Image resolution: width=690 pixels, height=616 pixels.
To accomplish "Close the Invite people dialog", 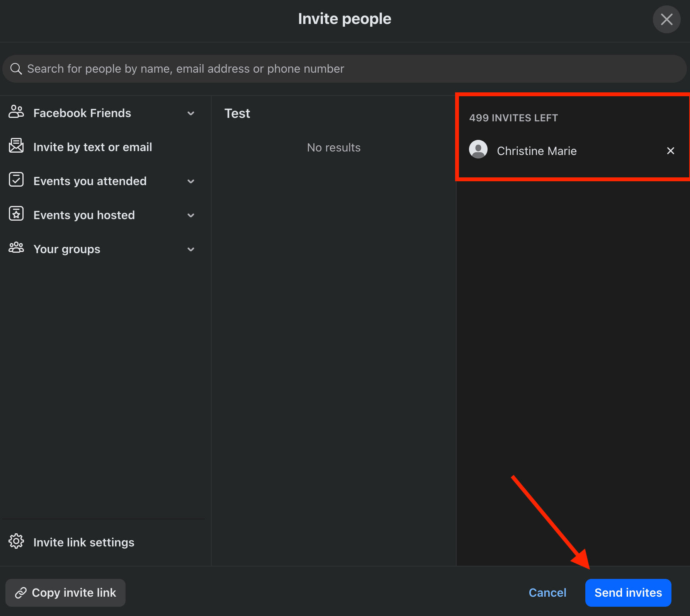I will pos(666,19).
